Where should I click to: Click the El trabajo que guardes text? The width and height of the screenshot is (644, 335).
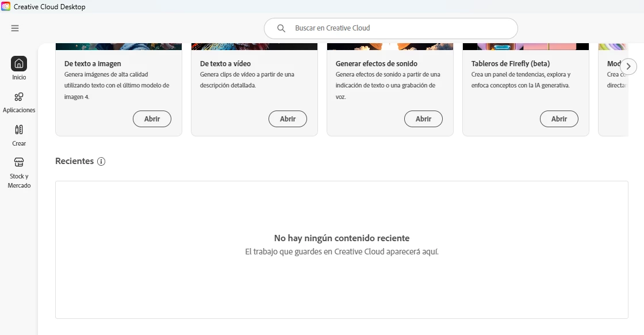point(342,252)
